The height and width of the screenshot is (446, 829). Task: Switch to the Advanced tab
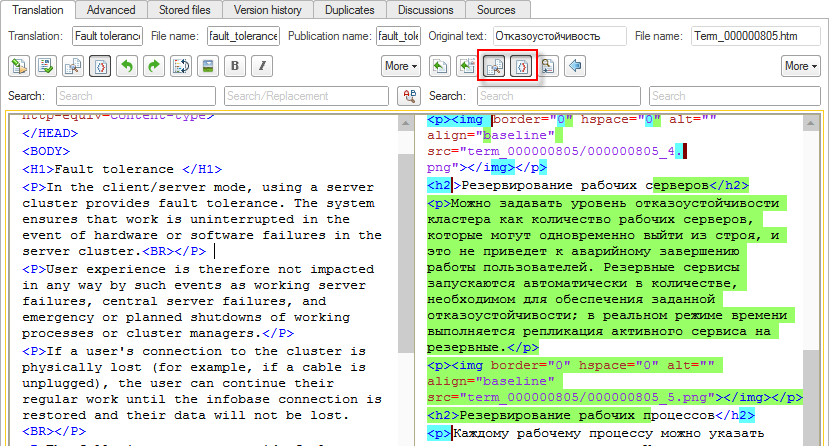coord(111,10)
